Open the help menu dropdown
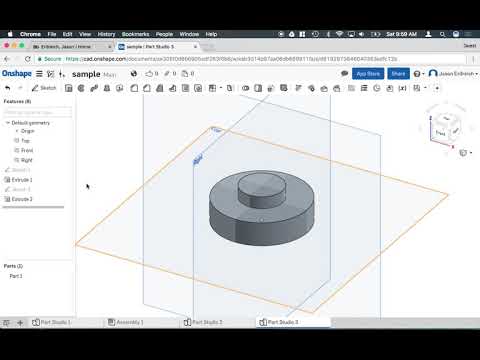 click(419, 74)
